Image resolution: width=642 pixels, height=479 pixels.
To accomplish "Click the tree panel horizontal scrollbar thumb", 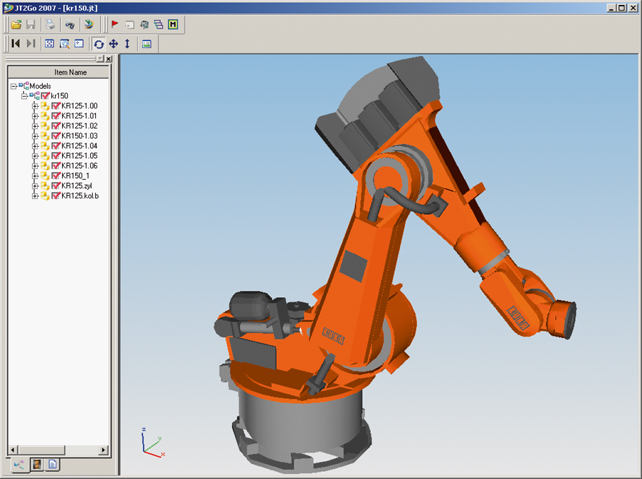I will [41, 450].
